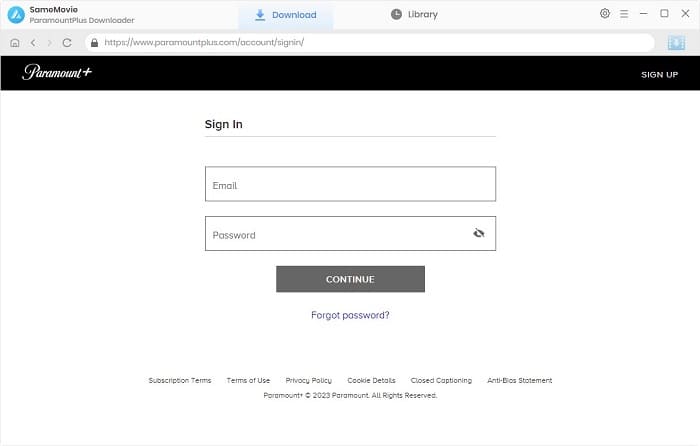The image size is (700, 446).
Task: Focus the Password input field
Action: (x=350, y=233)
